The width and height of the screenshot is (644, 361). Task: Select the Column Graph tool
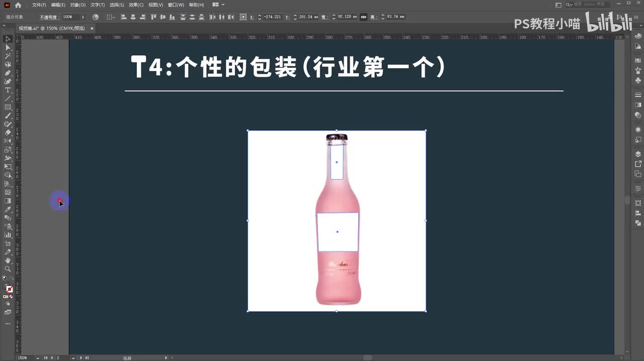[x=8, y=235]
